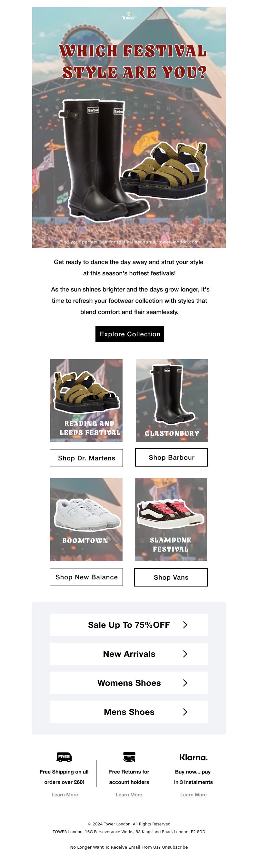Click Shop Dr. Martens button
The height and width of the screenshot is (868, 258).
point(86,458)
